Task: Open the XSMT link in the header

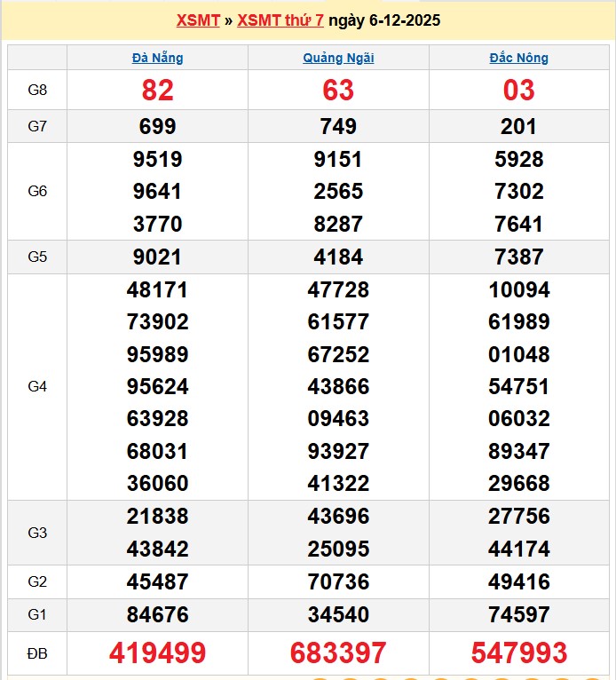Action: [198, 20]
